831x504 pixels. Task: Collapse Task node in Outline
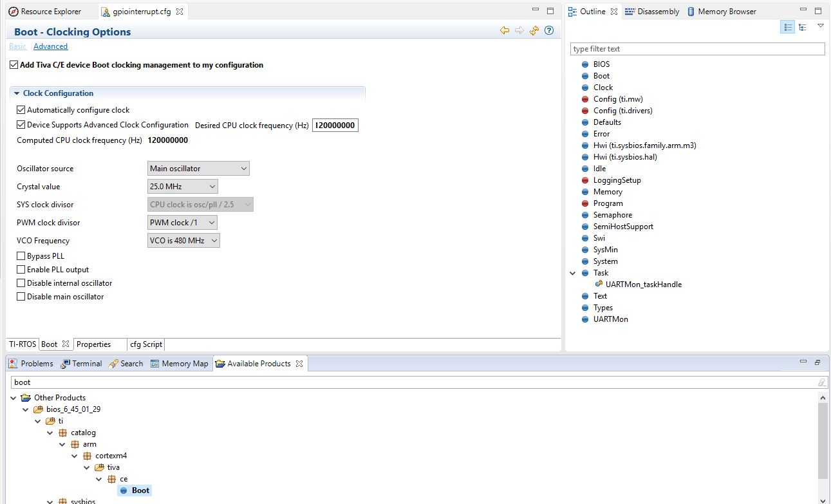point(573,273)
